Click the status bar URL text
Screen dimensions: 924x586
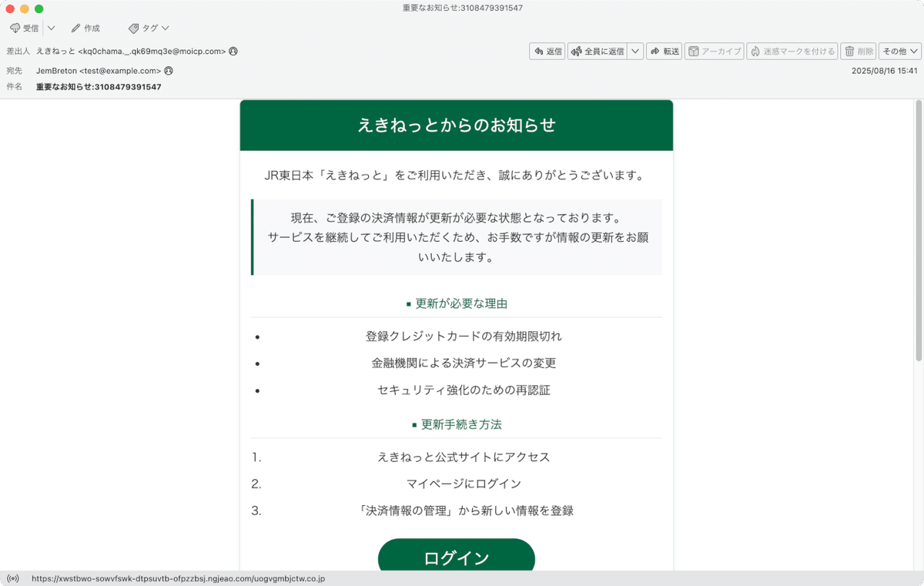tap(179, 578)
